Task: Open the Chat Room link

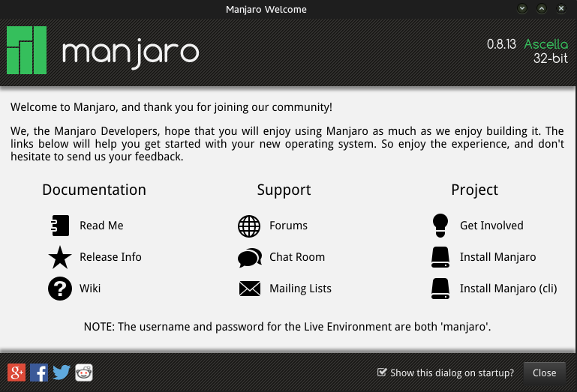Action: [297, 257]
